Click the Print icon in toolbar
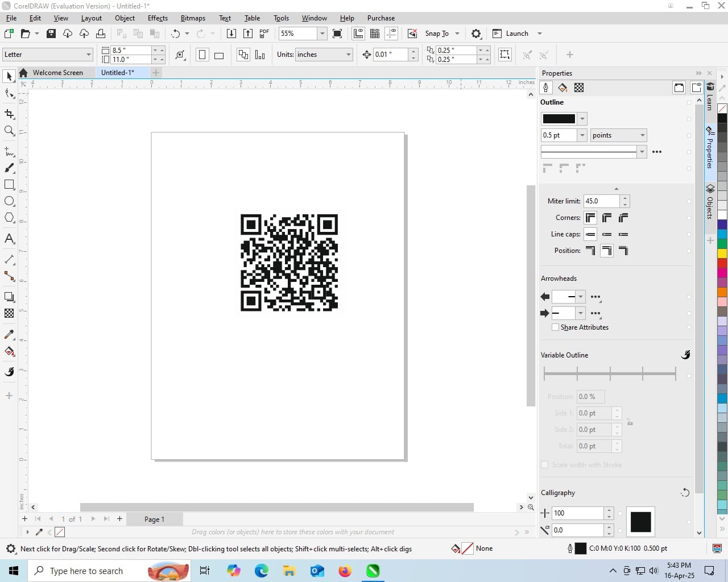Image resolution: width=728 pixels, height=582 pixels. coord(101,34)
